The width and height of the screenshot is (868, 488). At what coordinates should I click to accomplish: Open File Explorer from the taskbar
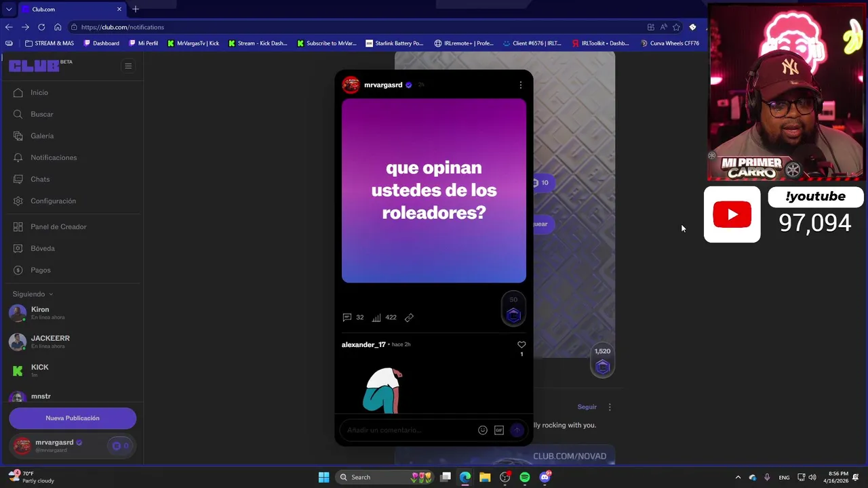(x=485, y=477)
